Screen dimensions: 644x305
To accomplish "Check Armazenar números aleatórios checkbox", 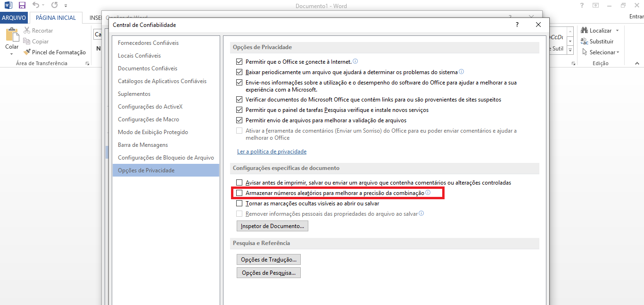I will coord(239,193).
